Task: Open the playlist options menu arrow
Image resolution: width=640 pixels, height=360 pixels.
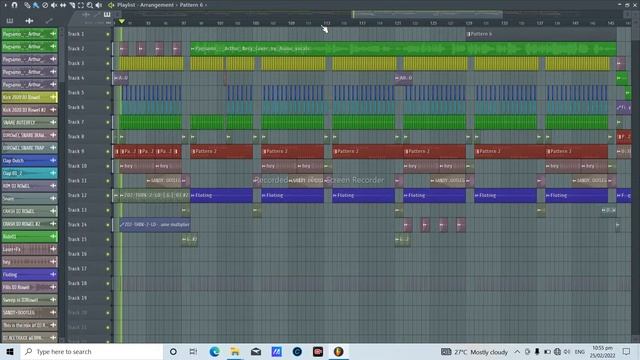Action: (6, 5)
